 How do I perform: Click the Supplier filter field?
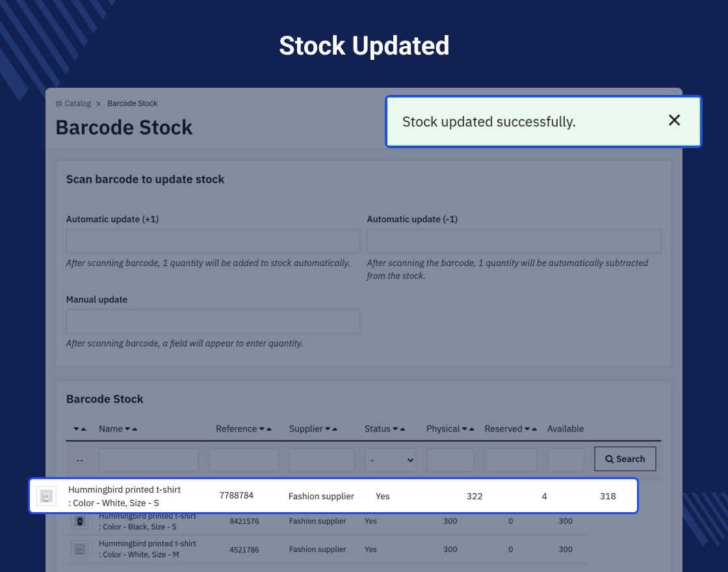[322, 460]
